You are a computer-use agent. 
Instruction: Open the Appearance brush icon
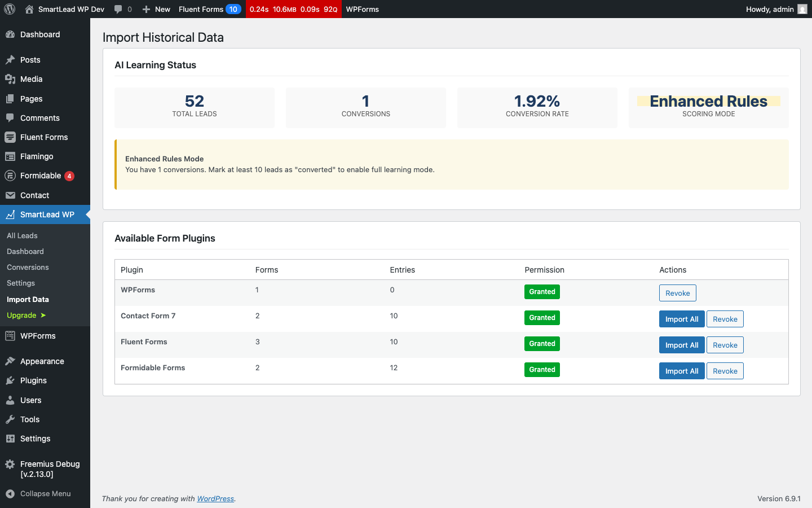pos(11,361)
